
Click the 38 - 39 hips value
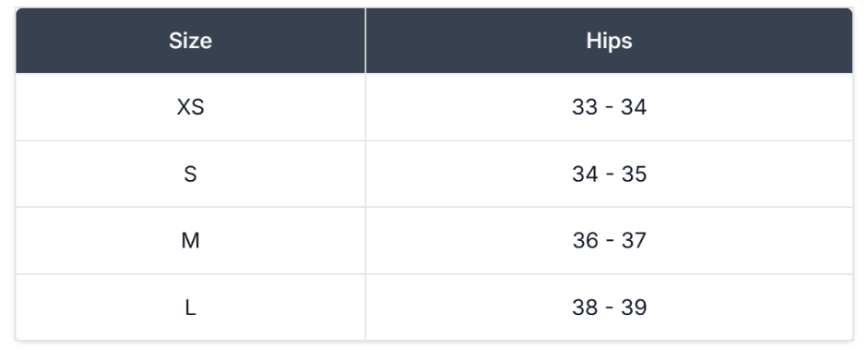609,308
